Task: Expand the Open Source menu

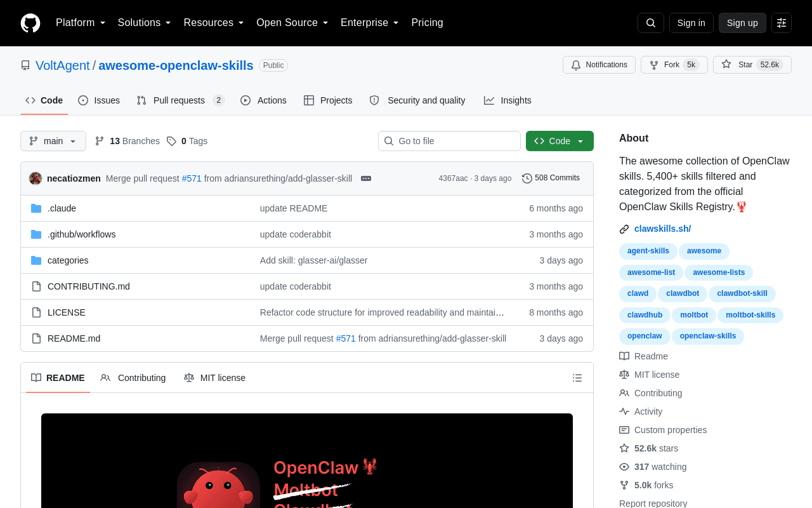Action: coord(292,23)
